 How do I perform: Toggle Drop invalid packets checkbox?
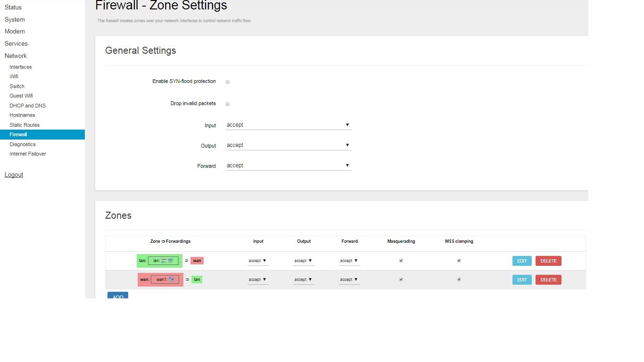click(228, 104)
